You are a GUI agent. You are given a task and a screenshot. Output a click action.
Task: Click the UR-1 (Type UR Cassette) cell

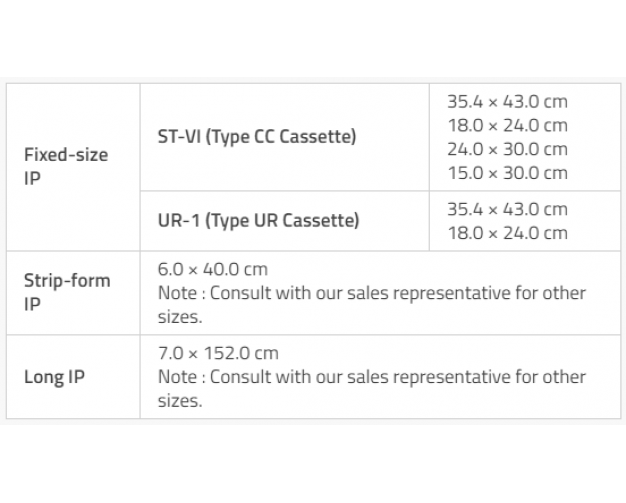[x=258, y=221]
